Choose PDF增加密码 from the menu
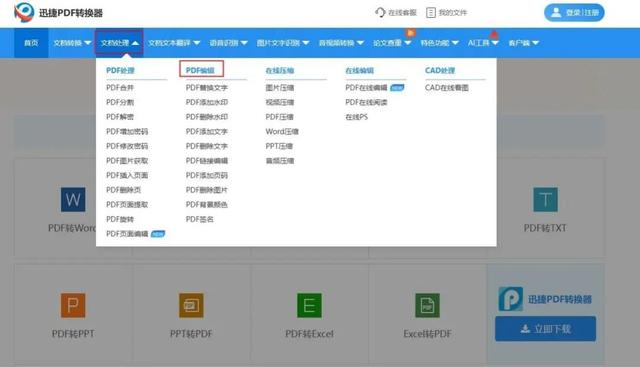The height and width of the screenshot is (367, 640). click(127, 131)
